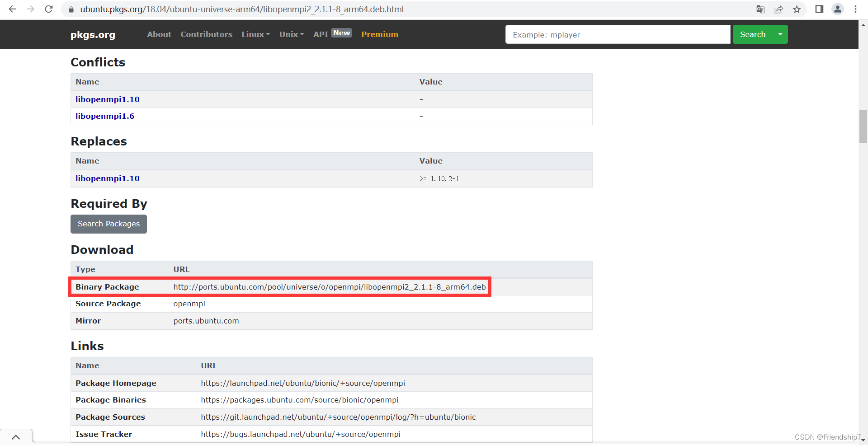
Task: Click the Binary Package .deb URL
Action: coord(330,287)
